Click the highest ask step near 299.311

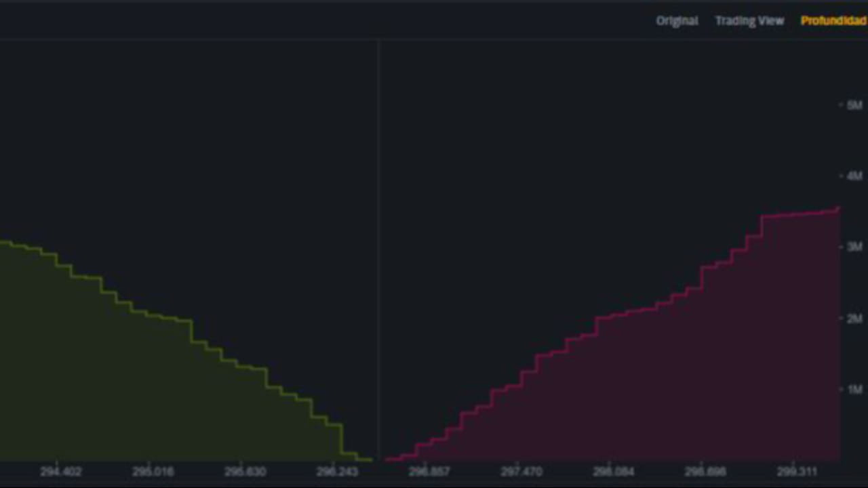pos(814,211)
